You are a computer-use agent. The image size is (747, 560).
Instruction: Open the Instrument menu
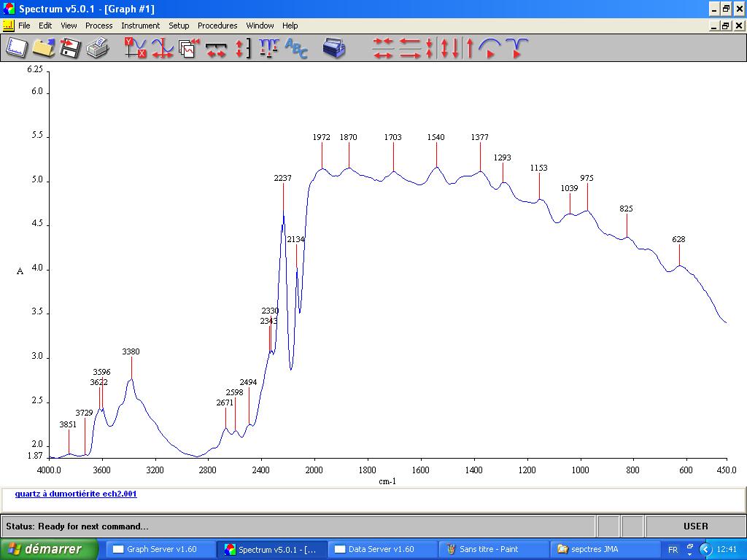pyautogui.click(x=140, y=26)
